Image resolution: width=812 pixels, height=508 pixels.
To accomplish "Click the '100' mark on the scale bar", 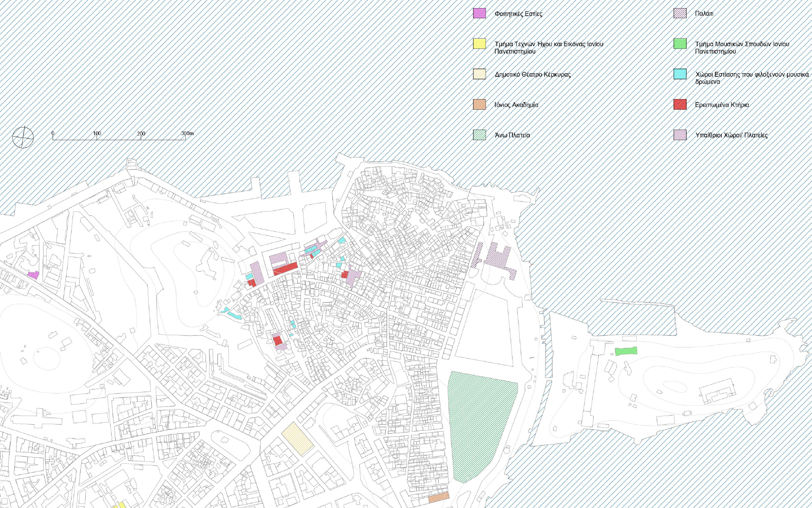I will [97, 134].
